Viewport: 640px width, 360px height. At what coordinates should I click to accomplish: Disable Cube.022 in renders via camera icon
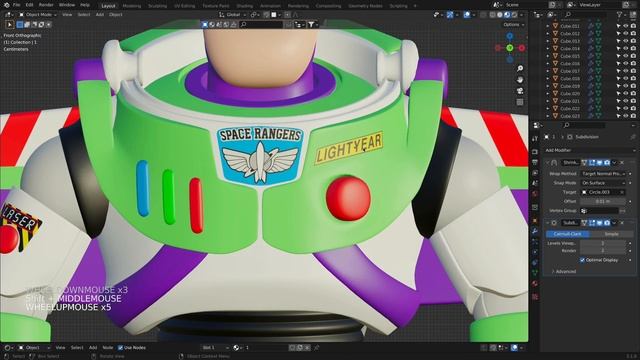pyautogui.click(x=633, y=109)
